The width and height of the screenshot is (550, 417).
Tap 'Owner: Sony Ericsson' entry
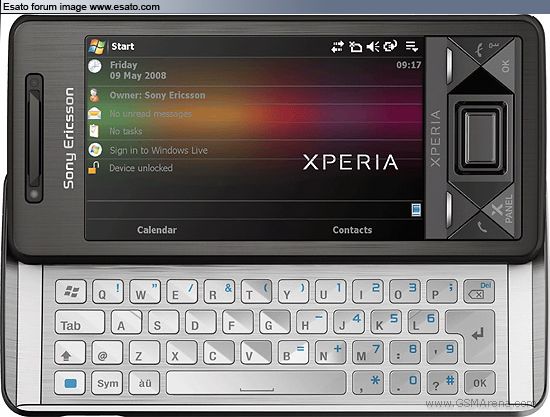pyautogui.click(x=157, y=95)
